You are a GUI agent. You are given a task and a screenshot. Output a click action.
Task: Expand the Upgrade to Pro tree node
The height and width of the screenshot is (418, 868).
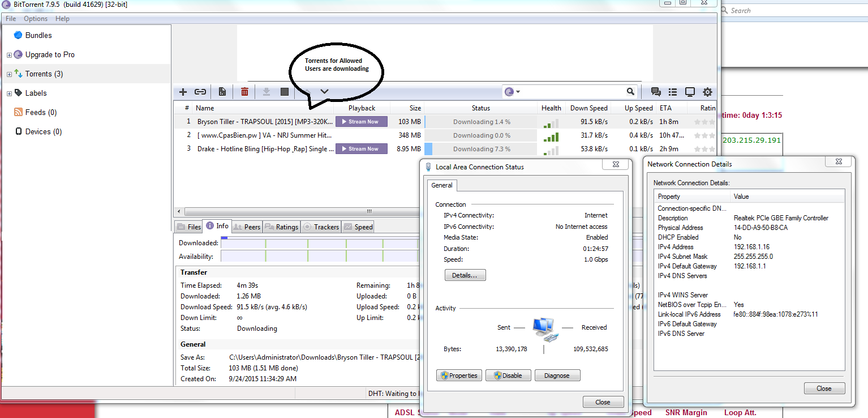(9, 55)
